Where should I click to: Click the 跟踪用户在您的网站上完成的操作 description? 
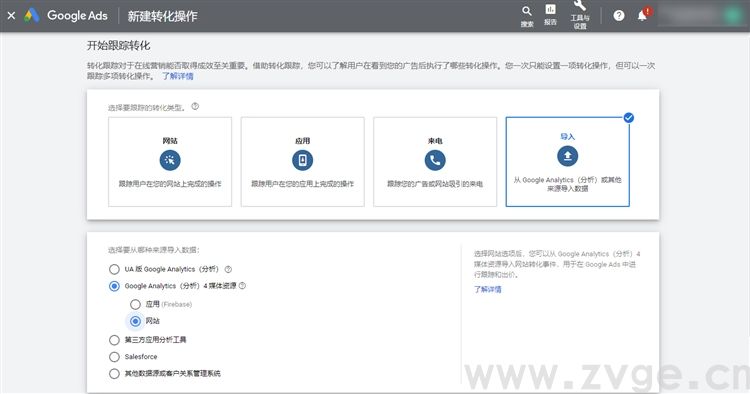170,184
